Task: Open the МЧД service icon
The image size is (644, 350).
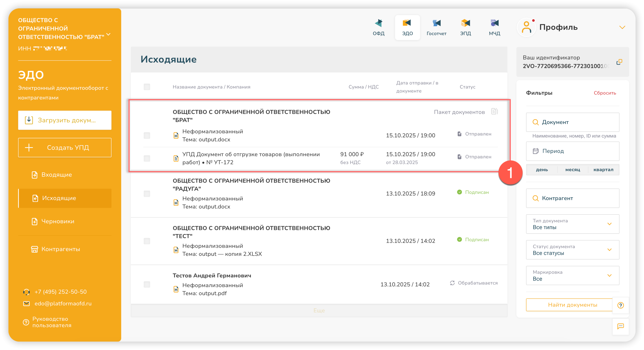Action: coord(494,27)
